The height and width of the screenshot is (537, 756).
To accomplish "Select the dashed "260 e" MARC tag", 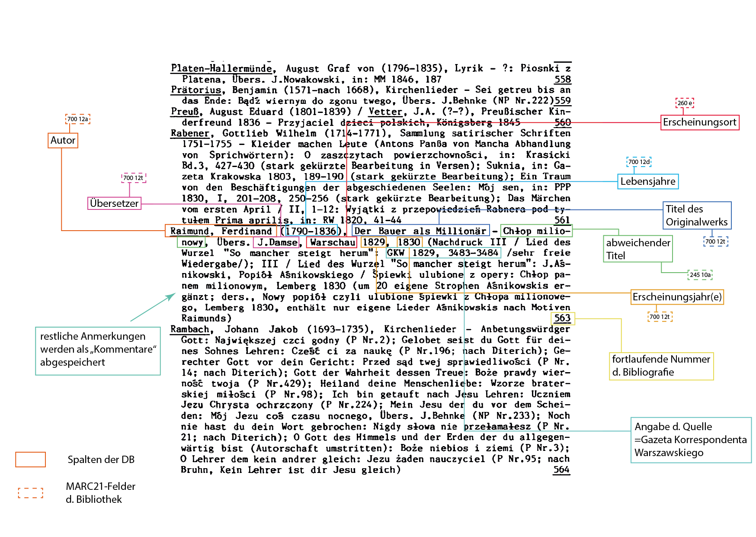I will [685, 103].
